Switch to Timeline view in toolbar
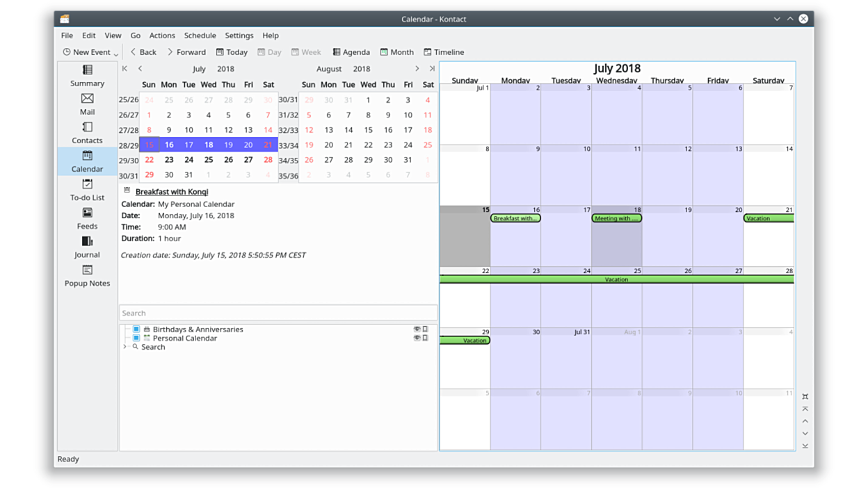Image resolution: width=868 pixels, height=488 pixels. pyautogui.click(x=443, y=52)
